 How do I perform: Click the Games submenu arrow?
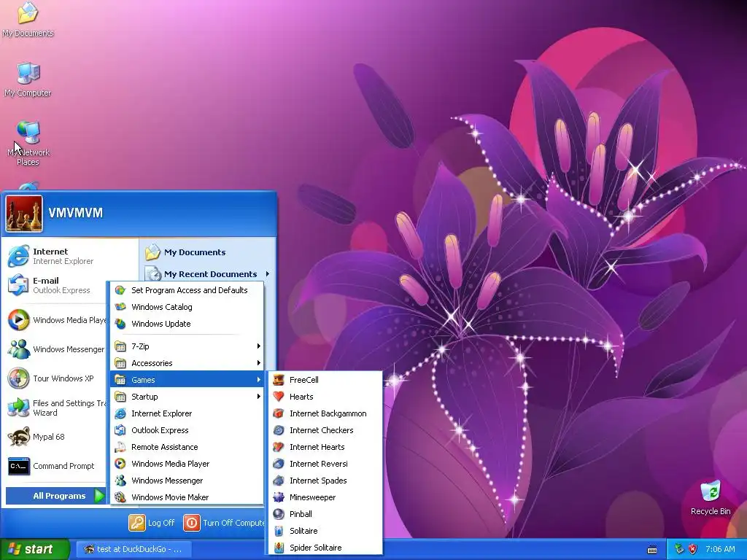pos(259,379)
